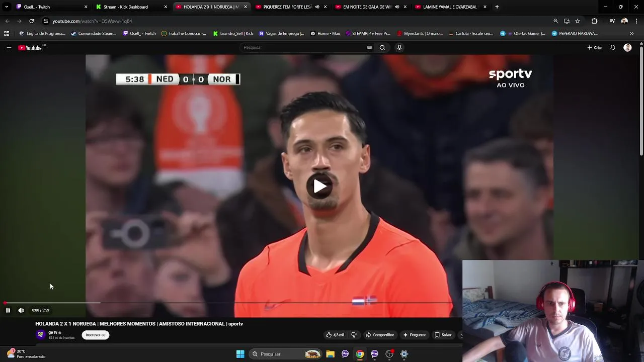Mute the video with speaker icon
644x362 pixels.
click(x=21, y=310)
